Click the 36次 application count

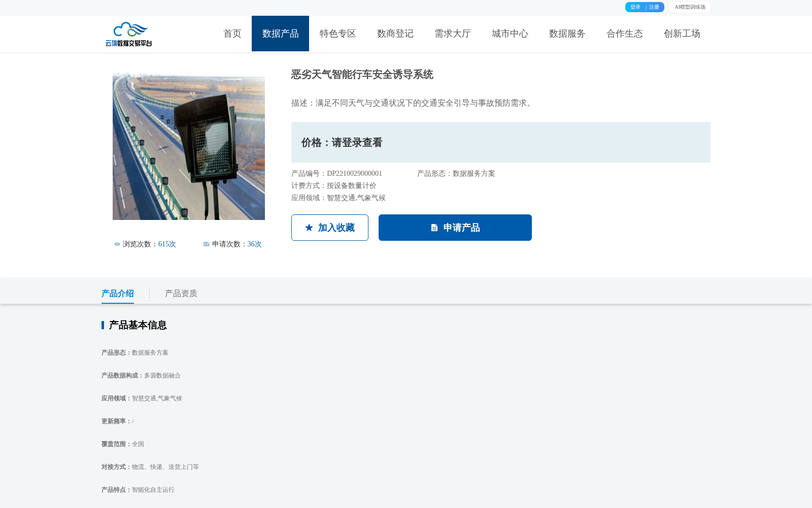coord(254,244)
